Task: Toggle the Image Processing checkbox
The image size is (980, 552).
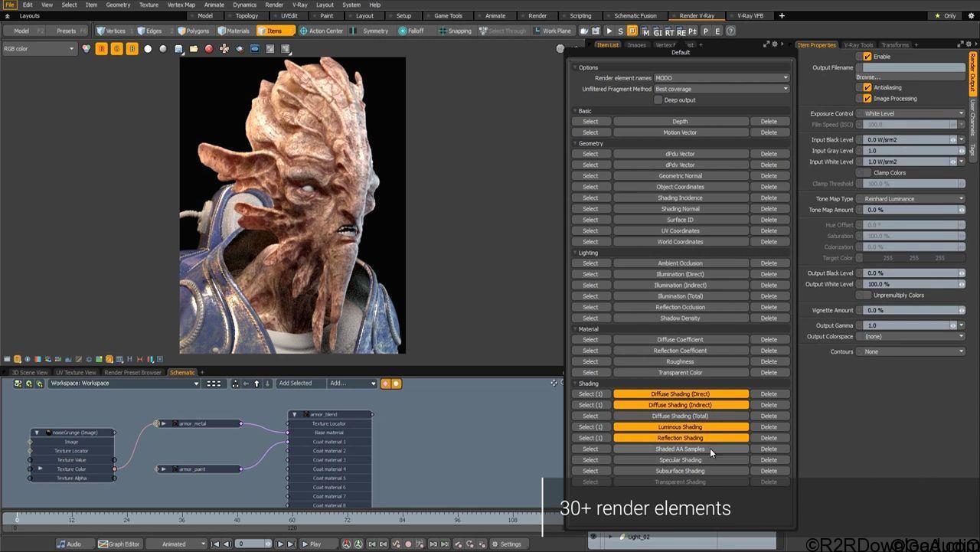Action: coord(867,98)
